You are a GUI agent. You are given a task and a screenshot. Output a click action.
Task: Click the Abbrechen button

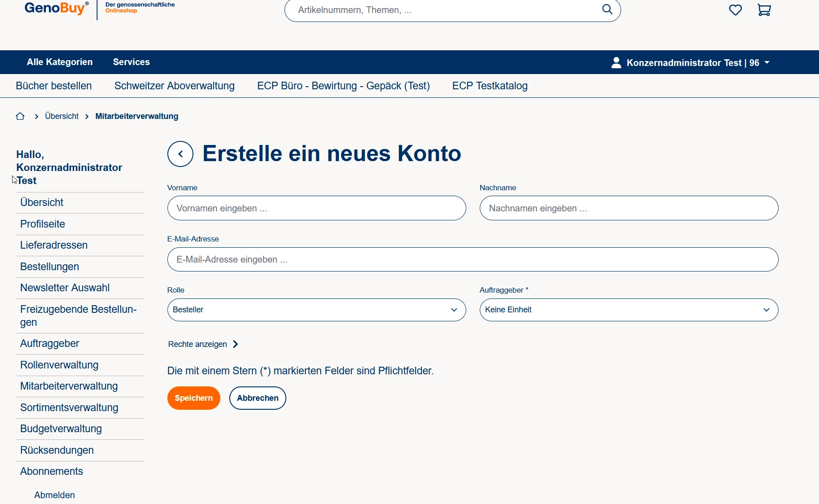pos(258,398)
